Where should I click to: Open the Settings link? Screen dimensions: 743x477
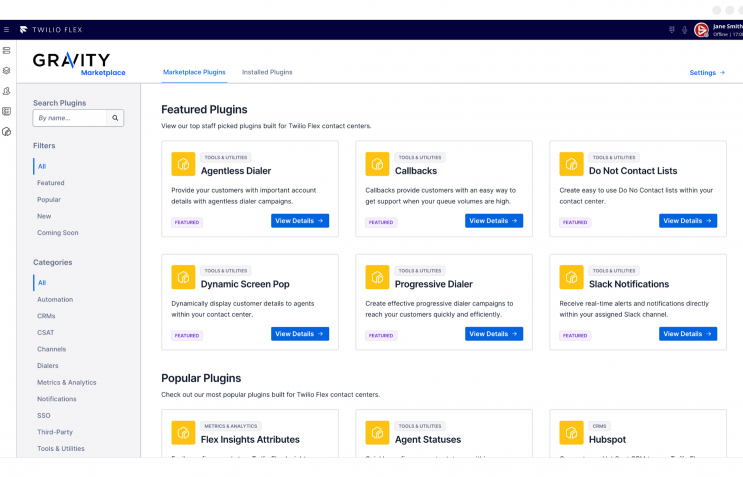coord(707,72)
